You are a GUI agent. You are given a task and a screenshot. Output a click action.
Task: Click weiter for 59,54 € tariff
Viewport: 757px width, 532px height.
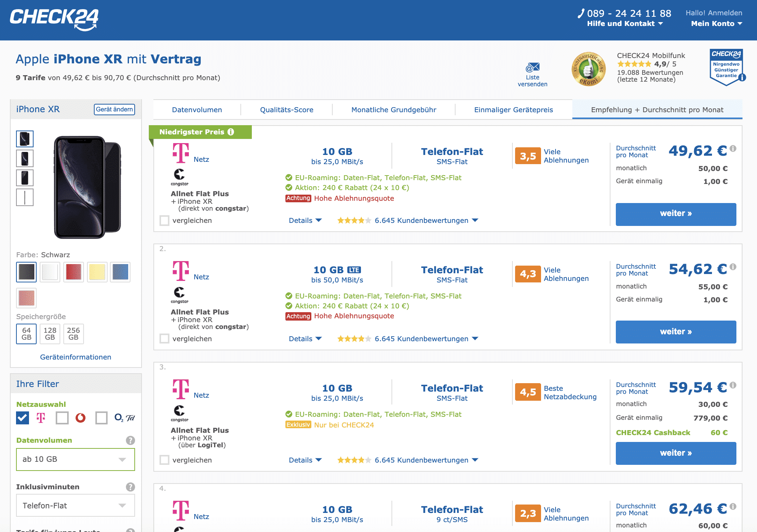[676, 453]
